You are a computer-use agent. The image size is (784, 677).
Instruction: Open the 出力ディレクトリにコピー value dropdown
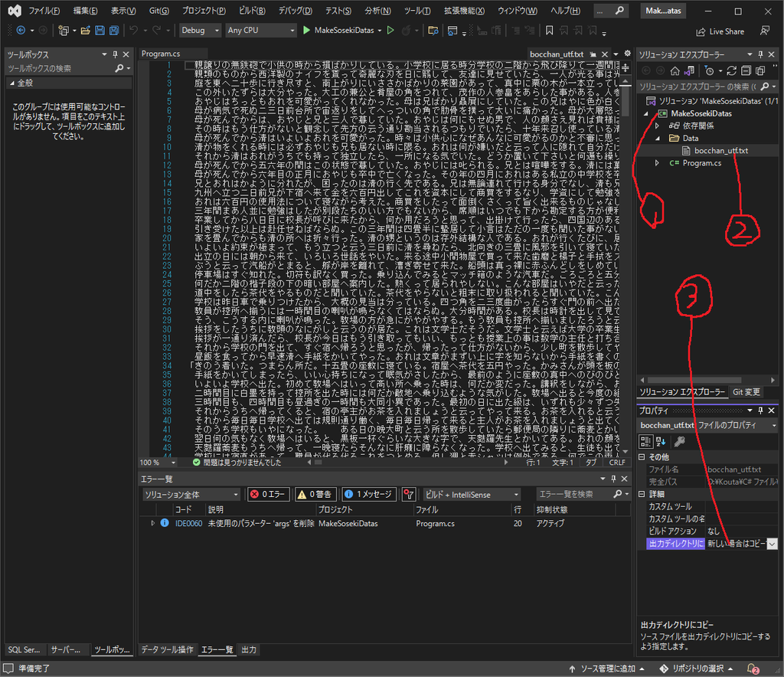[772, 543]
